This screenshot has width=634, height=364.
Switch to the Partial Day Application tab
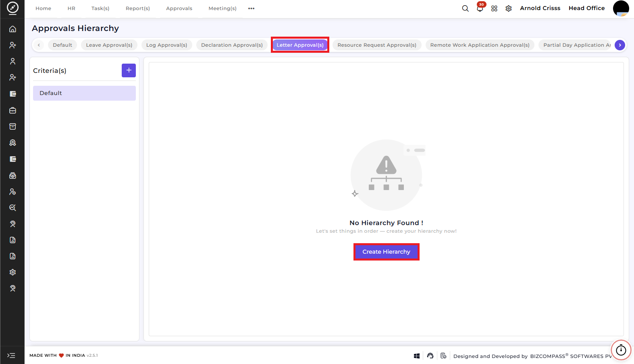click(x=576, y=45)
